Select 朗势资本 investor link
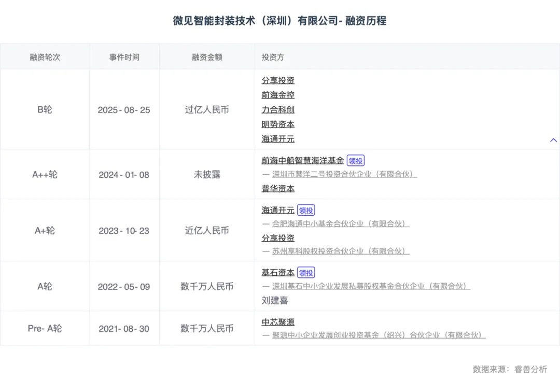The image size is (560, 392). [278, 124]
